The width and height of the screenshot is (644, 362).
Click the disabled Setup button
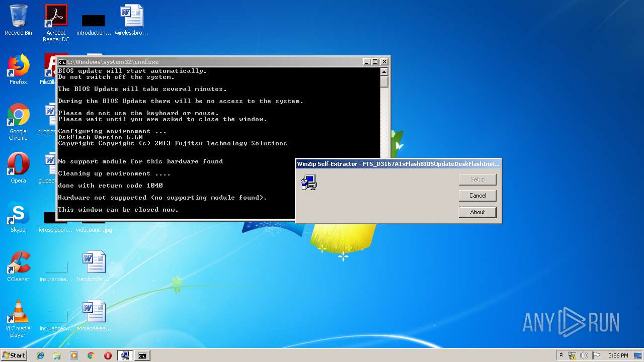(477, 179)
